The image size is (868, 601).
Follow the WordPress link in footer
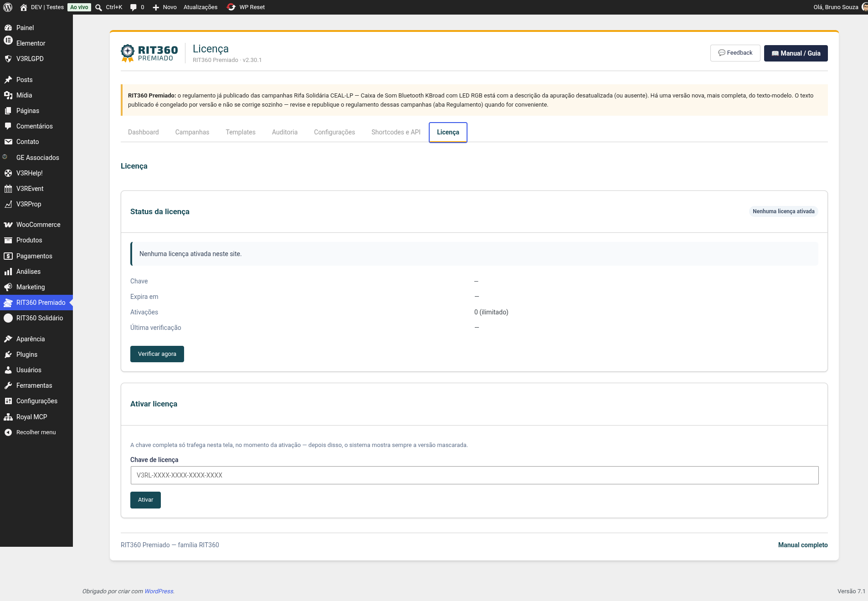(159, 591)
